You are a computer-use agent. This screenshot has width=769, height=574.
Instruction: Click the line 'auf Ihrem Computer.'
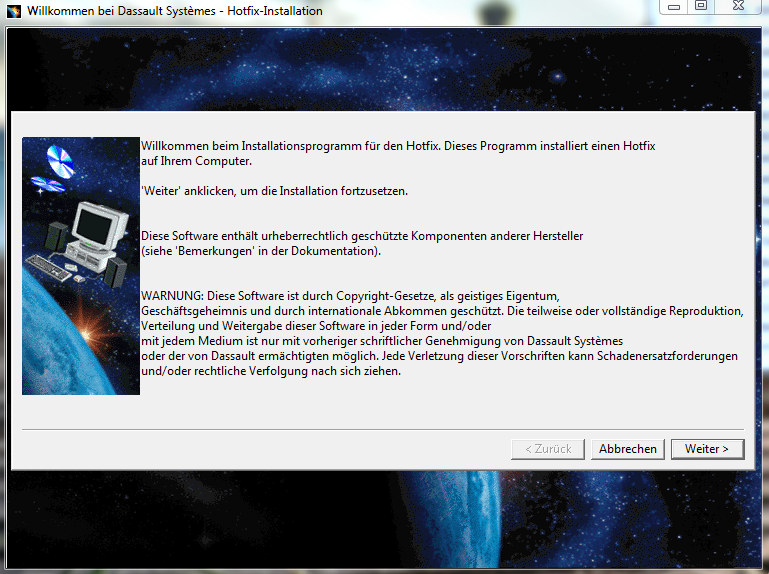(x=196, y=161)
